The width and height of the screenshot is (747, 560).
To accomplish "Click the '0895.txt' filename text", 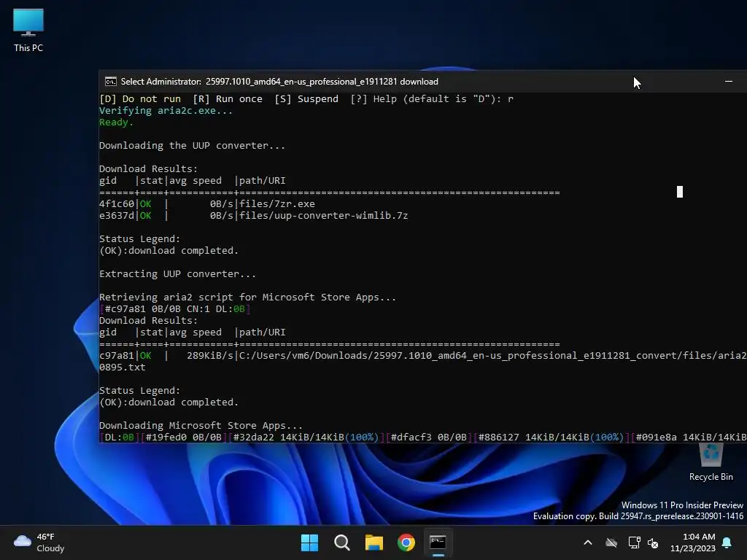I will 122,367.
